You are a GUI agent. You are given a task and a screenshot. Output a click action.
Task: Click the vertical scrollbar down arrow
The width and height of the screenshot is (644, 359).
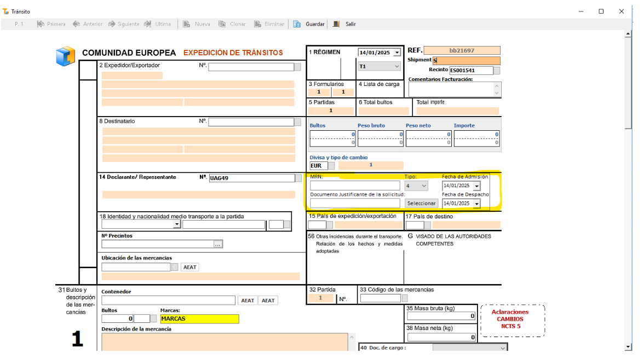pos(628,347)
